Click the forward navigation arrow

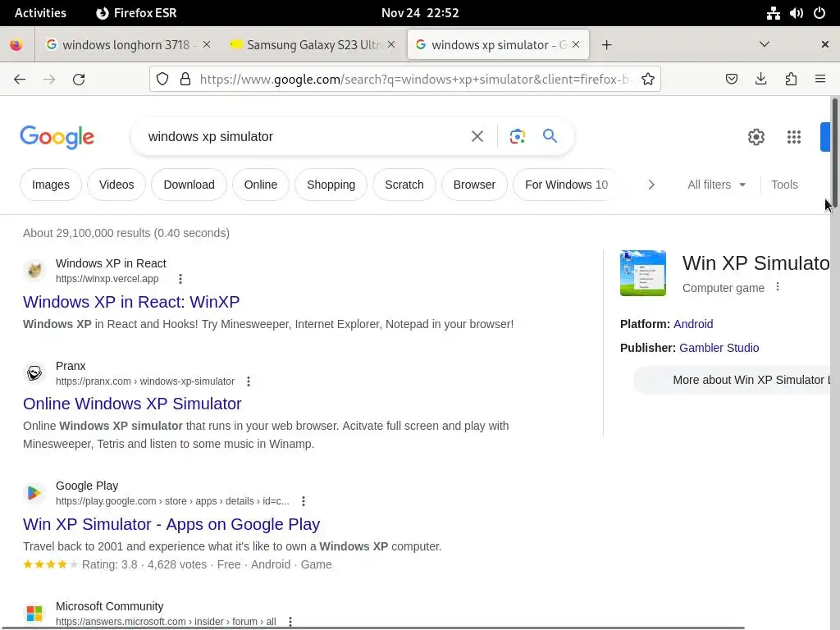(49, 80)
